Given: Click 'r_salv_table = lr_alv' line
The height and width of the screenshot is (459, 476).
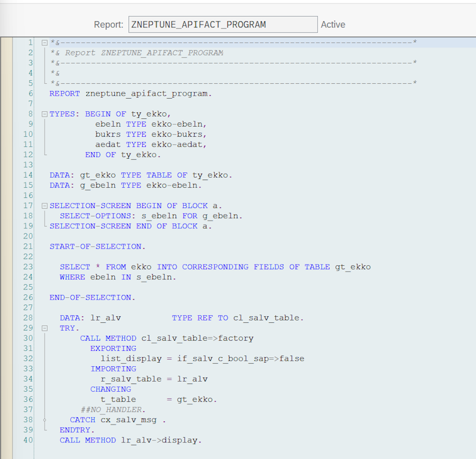Looking at the screenshot, I should click(154, 379).
